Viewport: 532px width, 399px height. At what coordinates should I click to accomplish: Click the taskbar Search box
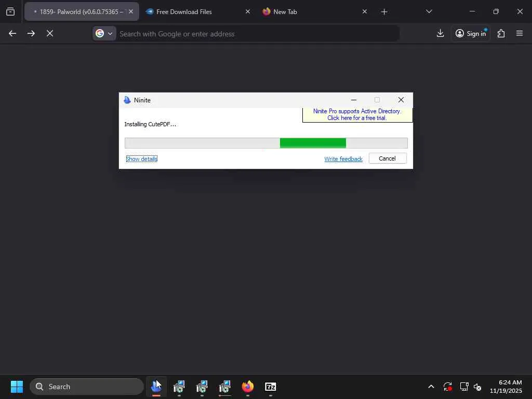[87, 387]
